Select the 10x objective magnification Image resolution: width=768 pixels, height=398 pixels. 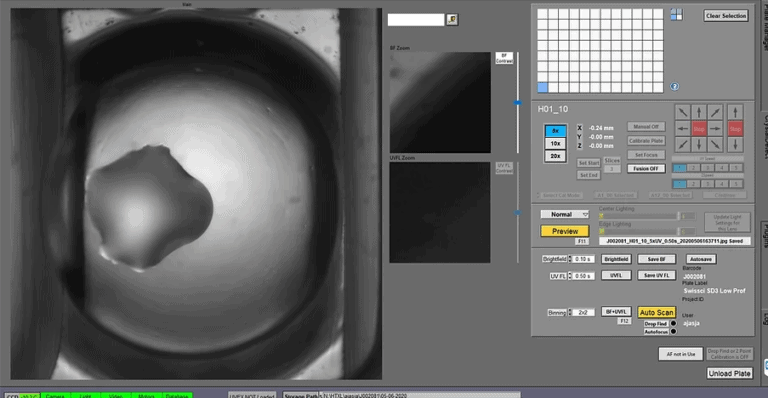(x=555, y=143)
